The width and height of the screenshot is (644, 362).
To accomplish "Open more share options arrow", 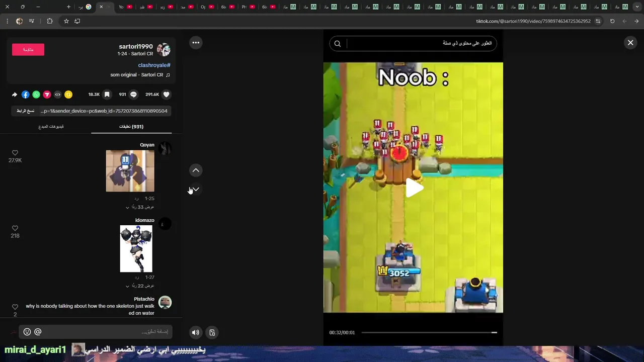I will click(15, 95).
